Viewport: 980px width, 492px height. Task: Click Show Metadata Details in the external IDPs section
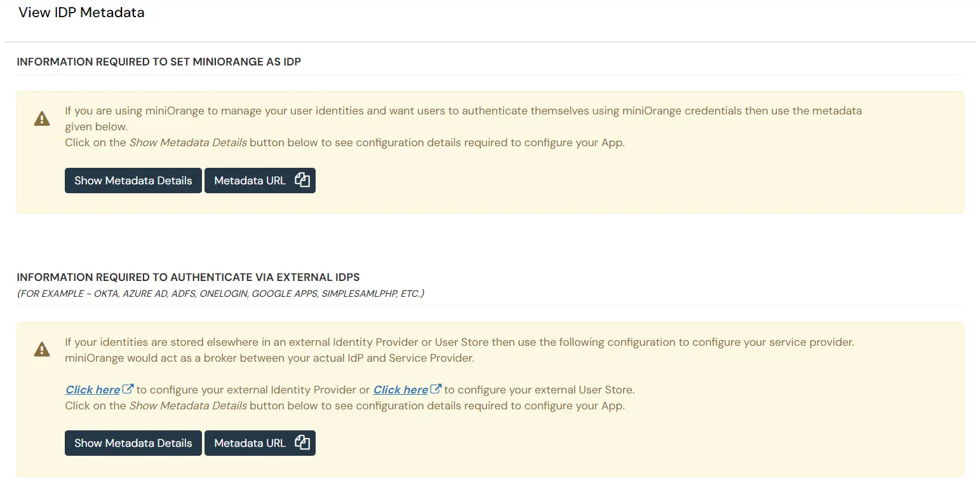click(133, 442)
